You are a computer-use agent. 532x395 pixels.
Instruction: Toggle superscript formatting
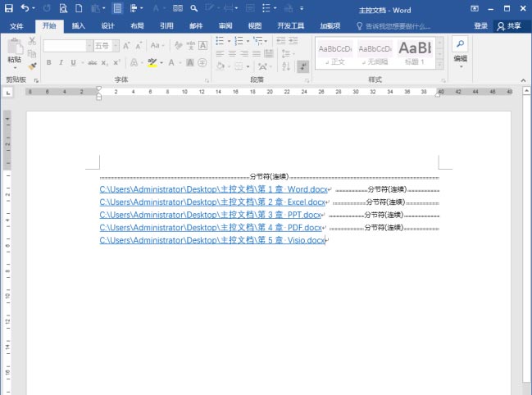coord(117,62)
